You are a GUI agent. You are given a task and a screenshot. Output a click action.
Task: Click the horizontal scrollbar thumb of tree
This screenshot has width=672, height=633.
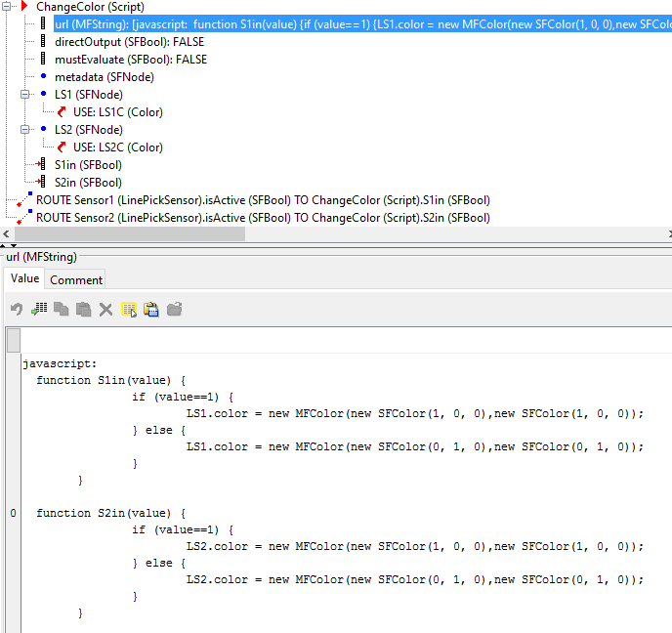pyautogui.click(x=130, y=233)
